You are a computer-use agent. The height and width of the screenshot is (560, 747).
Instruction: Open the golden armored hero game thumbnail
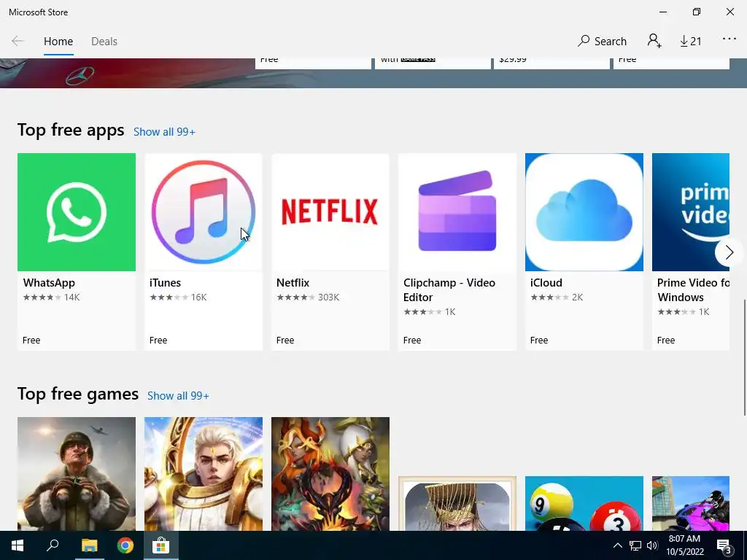(x=204, y=474)
